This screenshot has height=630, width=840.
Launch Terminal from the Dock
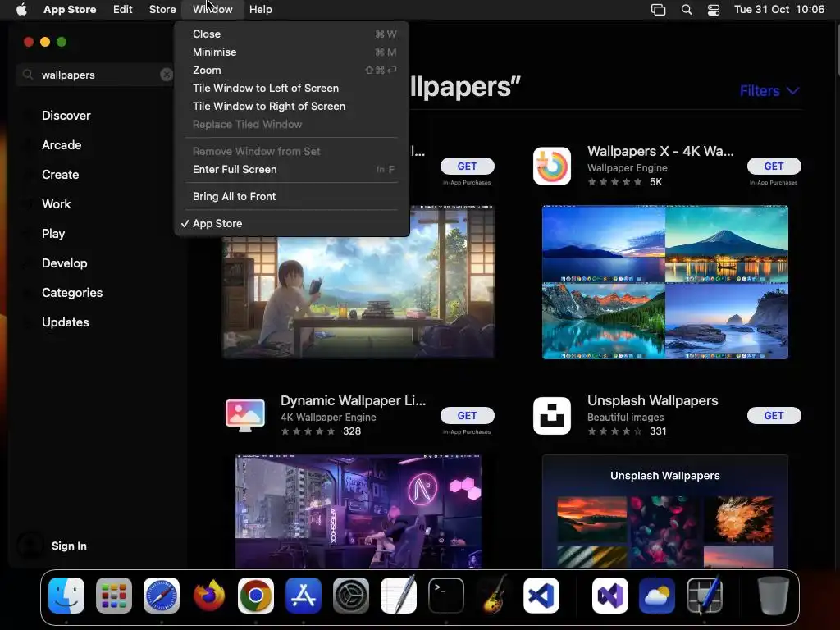[x=446, y=596]
